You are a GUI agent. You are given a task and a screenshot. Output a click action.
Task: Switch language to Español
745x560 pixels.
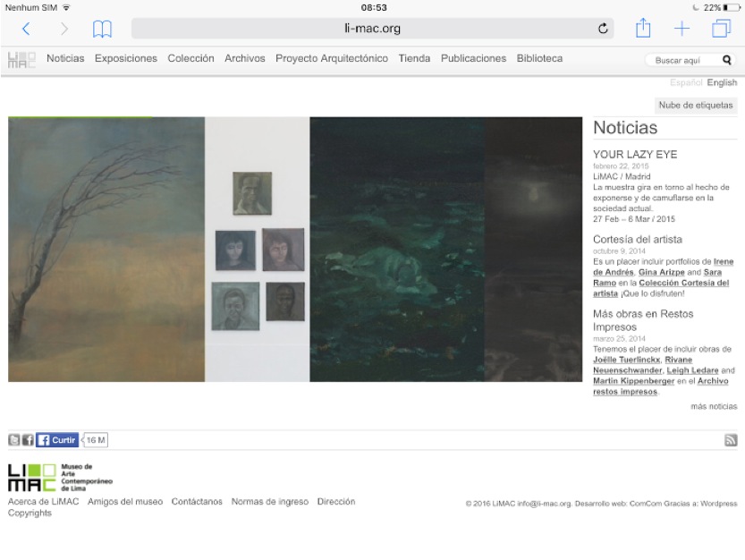tap(686, 82)
